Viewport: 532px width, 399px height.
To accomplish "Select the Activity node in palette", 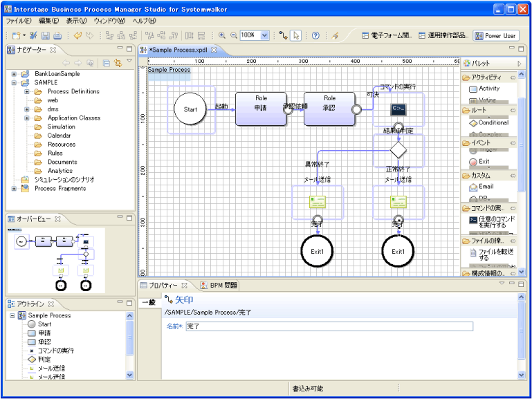I will tap(484, 89).
